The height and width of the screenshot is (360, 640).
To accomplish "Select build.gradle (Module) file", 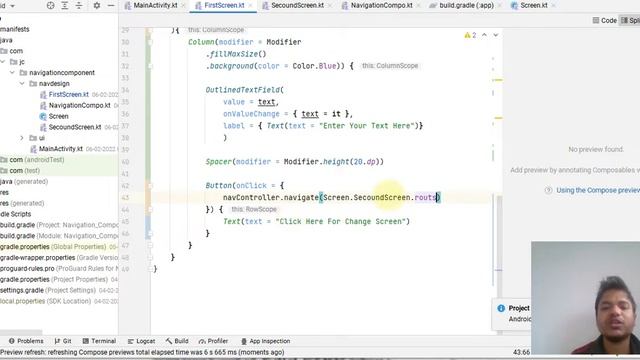I will 59,236.
